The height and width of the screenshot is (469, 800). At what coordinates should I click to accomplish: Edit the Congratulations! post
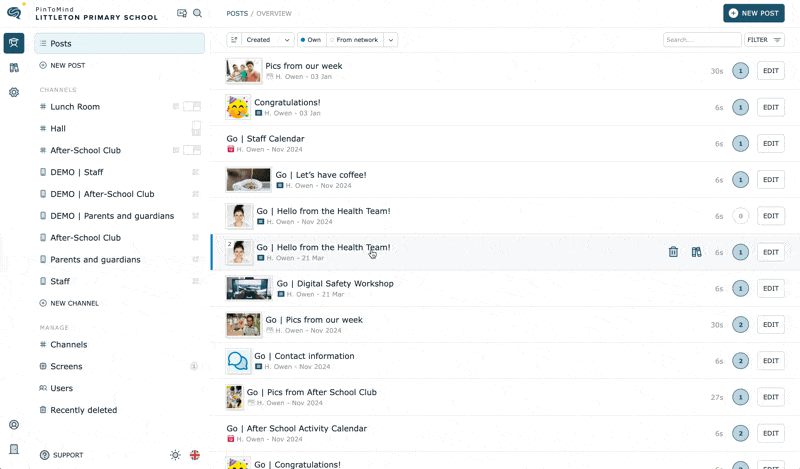coord(770,107)
